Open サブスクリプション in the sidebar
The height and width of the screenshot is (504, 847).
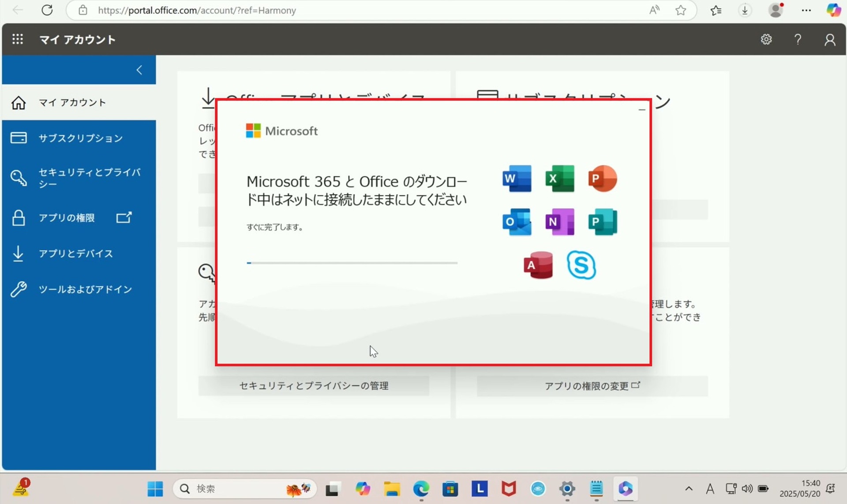(79, 138)
